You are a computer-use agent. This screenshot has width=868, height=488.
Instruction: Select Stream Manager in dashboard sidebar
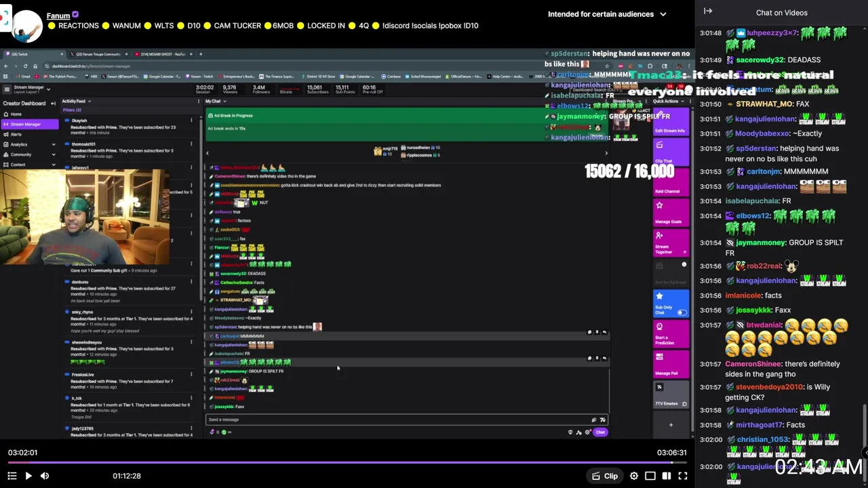(x=28, y=125)
